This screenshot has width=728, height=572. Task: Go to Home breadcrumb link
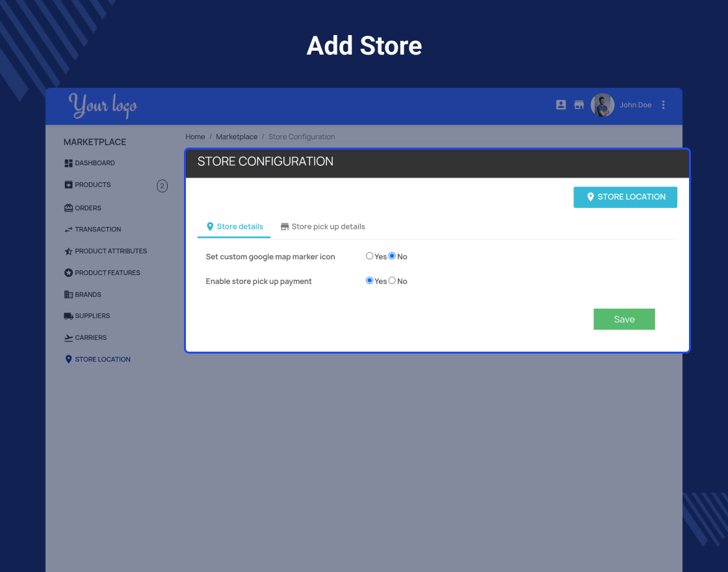pyautogui.click(x=195, y=137)
